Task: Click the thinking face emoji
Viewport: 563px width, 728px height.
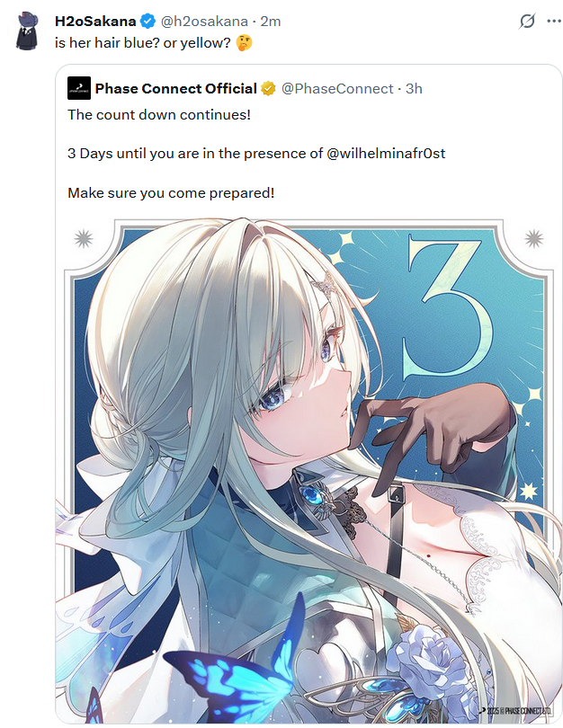Action: pos(244,43)
